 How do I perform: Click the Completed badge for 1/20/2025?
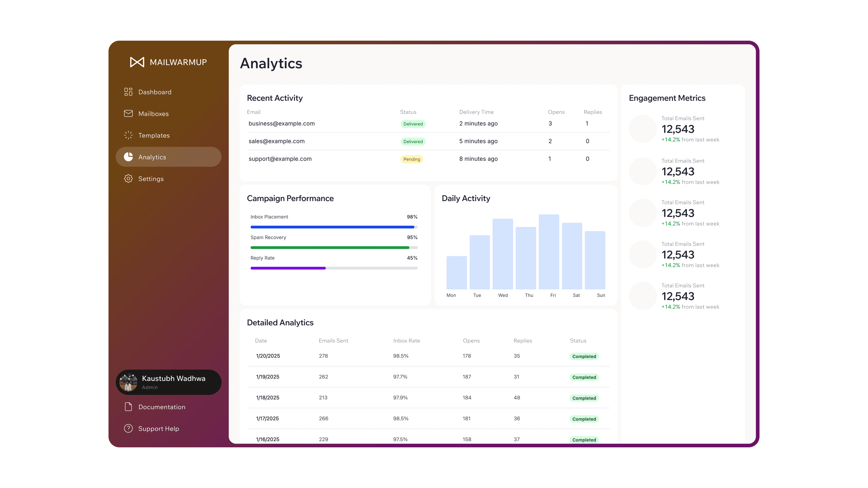[x=584, y=356]
